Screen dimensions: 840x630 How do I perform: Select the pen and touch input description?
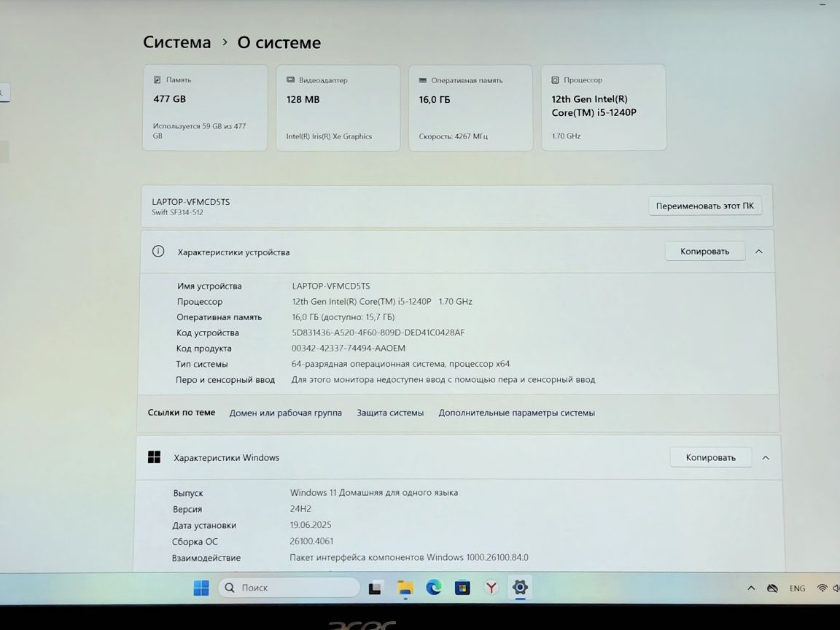(443, 380)
